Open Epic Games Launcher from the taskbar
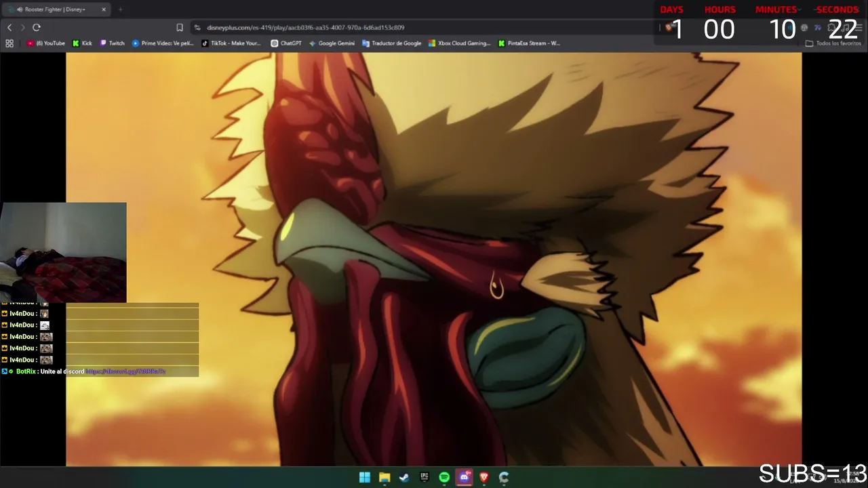This screenshot has height=488, width=868. (425, 477)
